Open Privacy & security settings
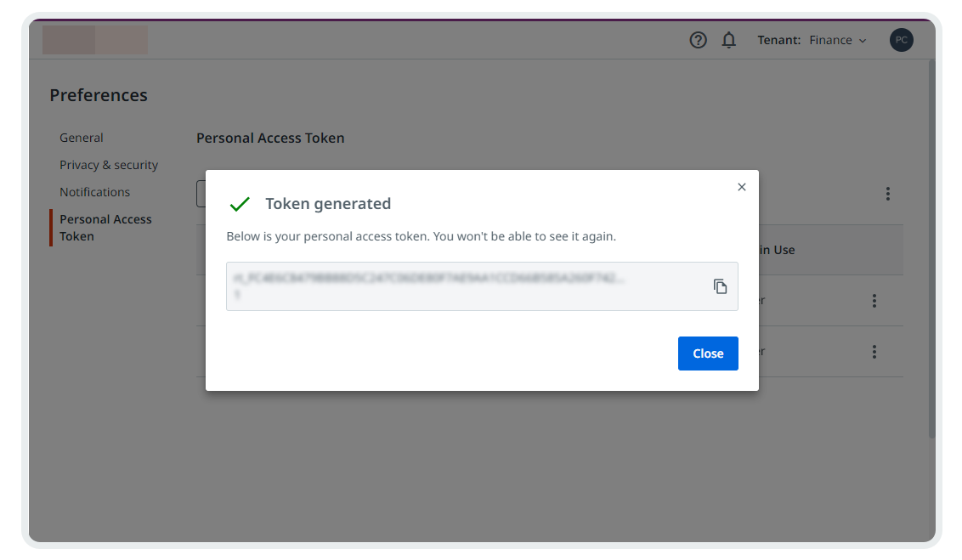 click(109, 165)
